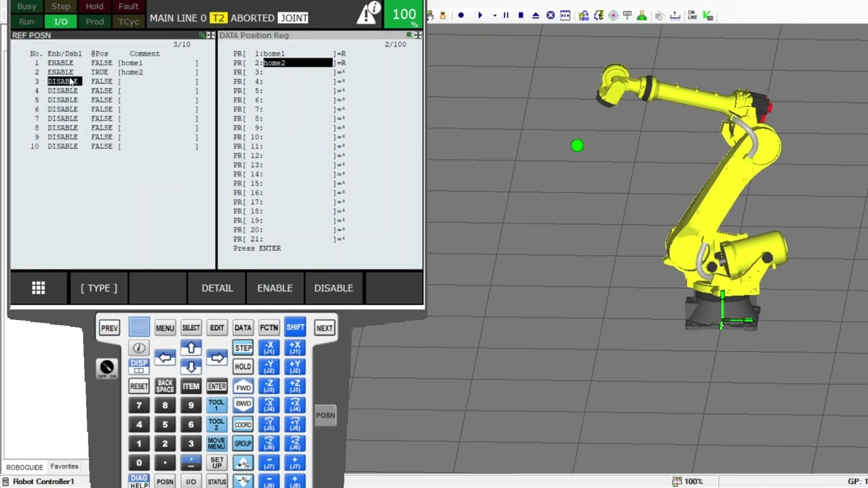Stop the simulation with square icon
Screen dimensions: 868x488
521,15
